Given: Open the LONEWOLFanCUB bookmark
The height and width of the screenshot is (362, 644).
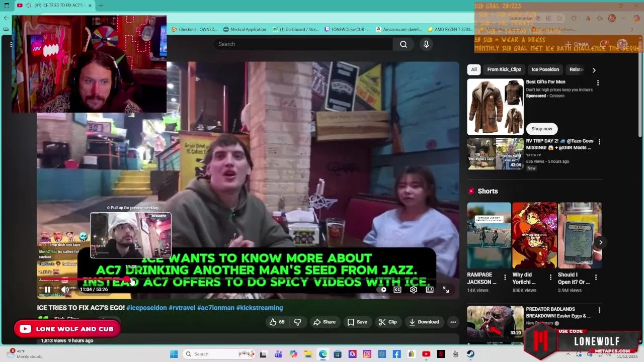Looking at the screenshot, I should click(x=347, y=29).
